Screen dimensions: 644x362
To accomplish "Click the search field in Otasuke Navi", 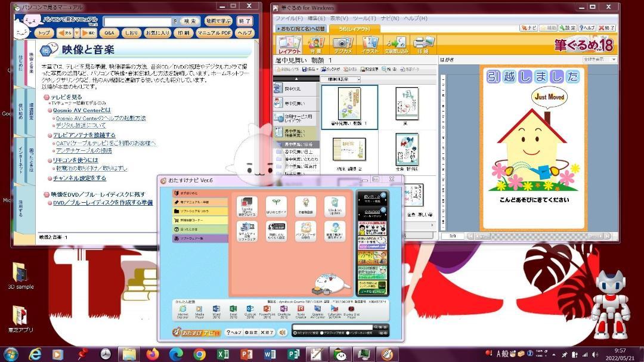I will pos(332,327).
